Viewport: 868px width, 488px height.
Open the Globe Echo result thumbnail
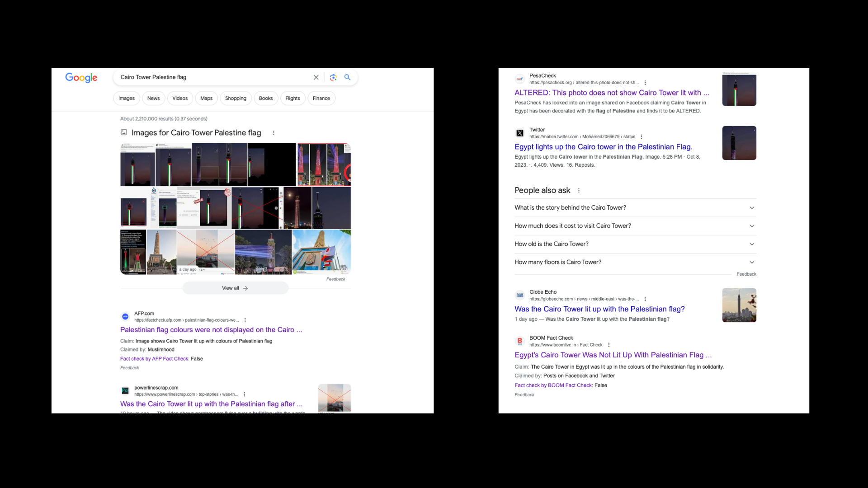click(x=739, y=305)
